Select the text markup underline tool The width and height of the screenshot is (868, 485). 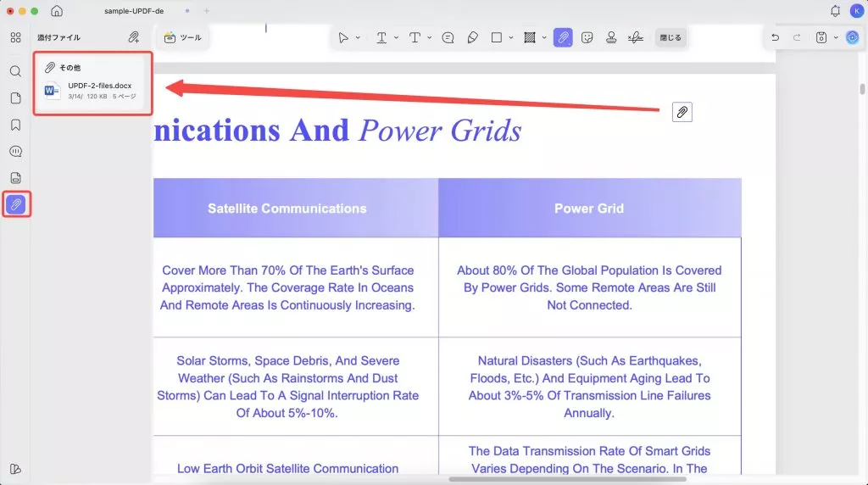tap(381, 37)
